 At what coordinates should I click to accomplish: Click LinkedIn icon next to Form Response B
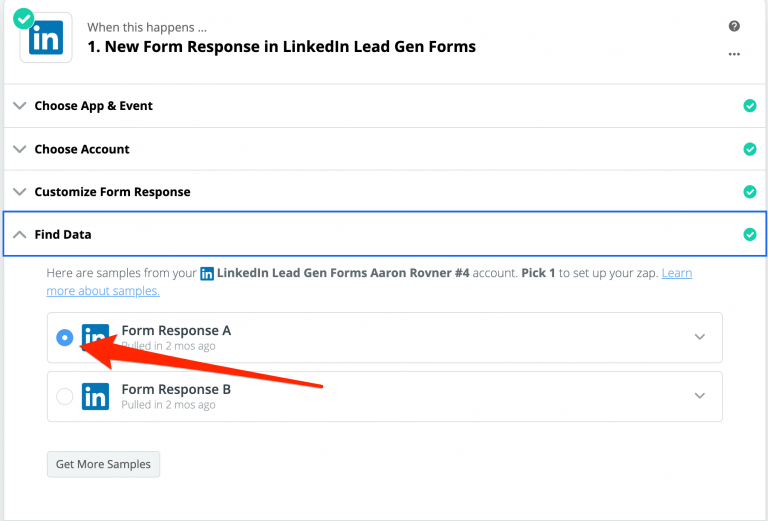coord(95,396)
